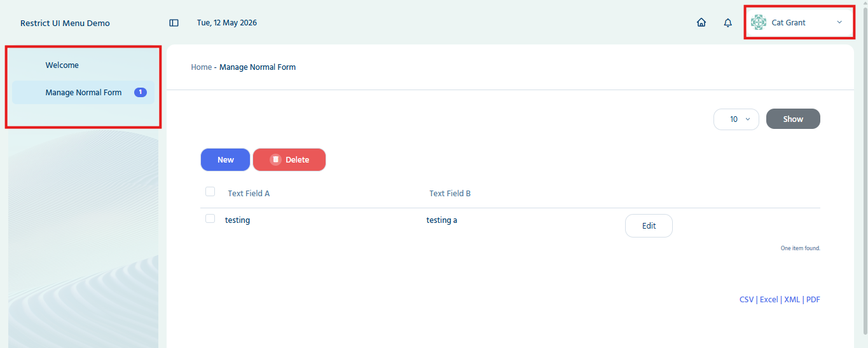Export the list as Excel

click(769, 300)
